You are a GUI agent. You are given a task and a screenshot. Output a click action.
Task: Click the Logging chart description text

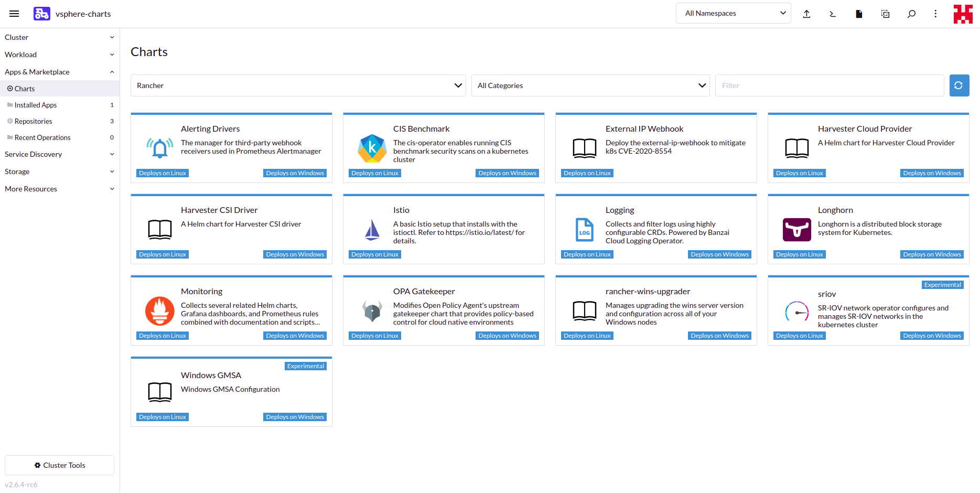pos(667,232)
